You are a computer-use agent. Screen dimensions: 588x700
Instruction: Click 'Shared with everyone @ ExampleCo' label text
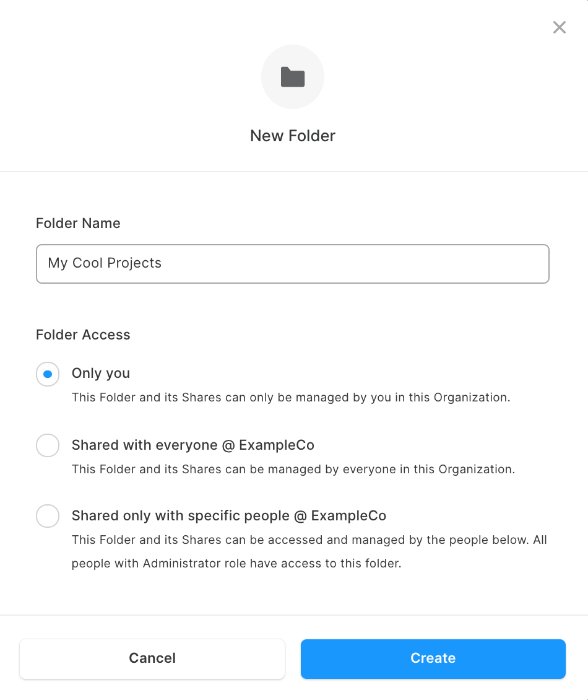pyautogui.click(x=193, y=445)
